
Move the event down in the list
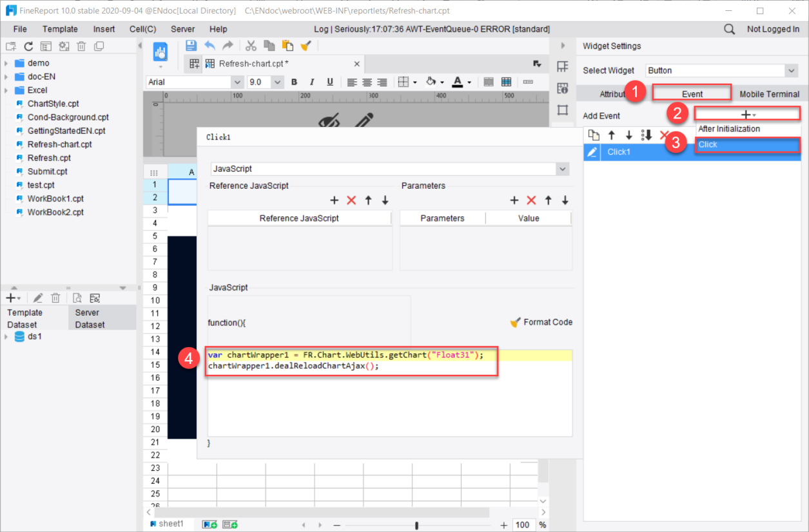click(629, 135)
